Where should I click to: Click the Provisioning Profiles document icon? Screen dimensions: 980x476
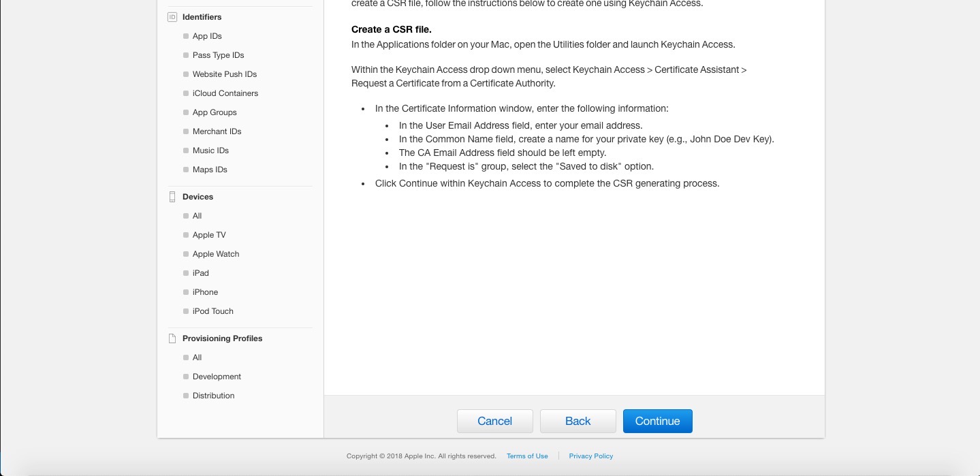172,338
